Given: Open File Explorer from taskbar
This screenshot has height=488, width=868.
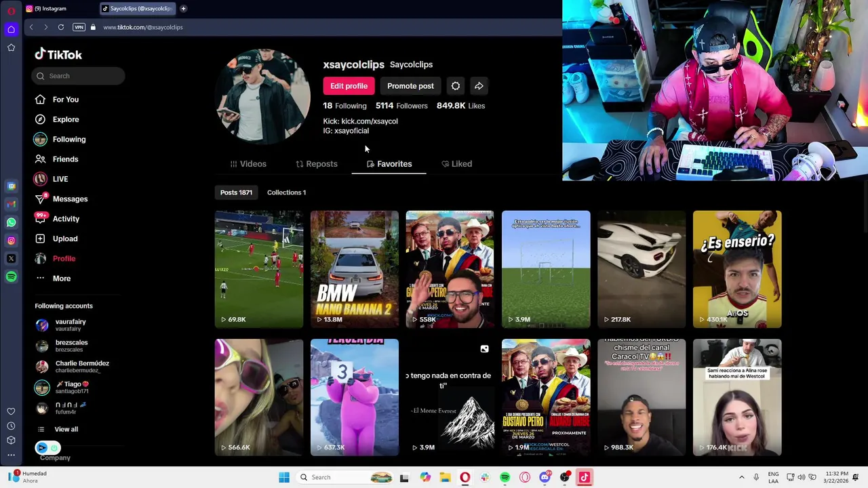Looking at the screenshot, I should (x=445, y=477).
